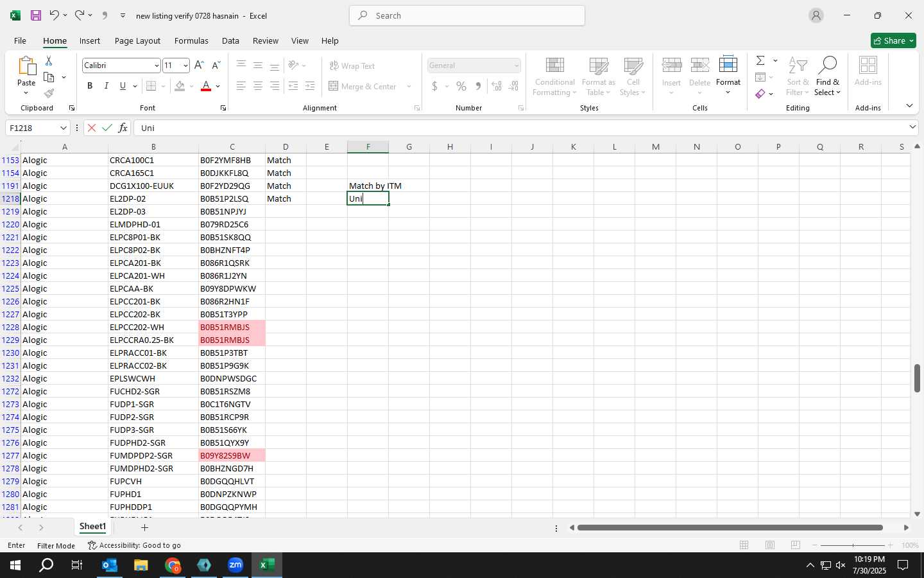Switch to Page Layout view in status bar
Screen dimensions: 924x578
click(770, 545)
